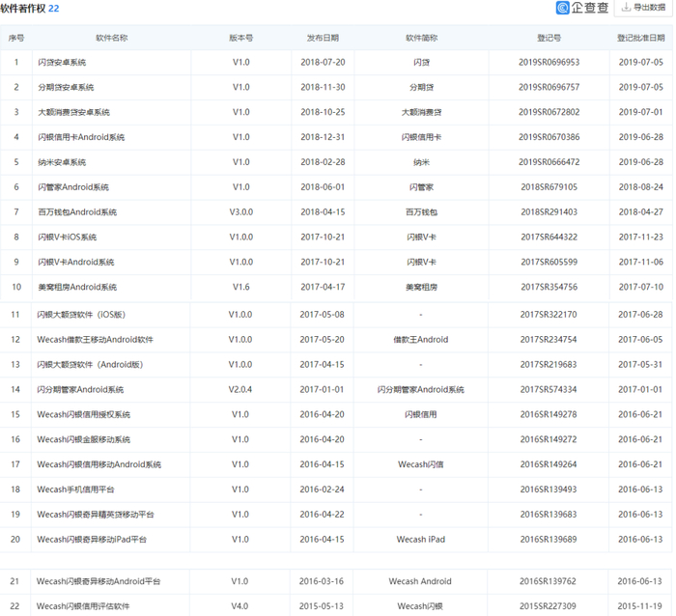Click the software name 百万钱包Android系统
Screen dimensions: 676x616
click(x=77, y=212)
